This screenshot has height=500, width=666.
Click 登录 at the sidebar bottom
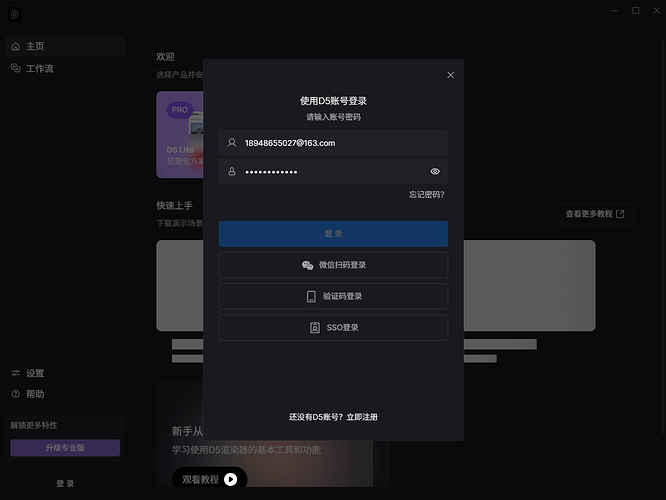[65, 483]
